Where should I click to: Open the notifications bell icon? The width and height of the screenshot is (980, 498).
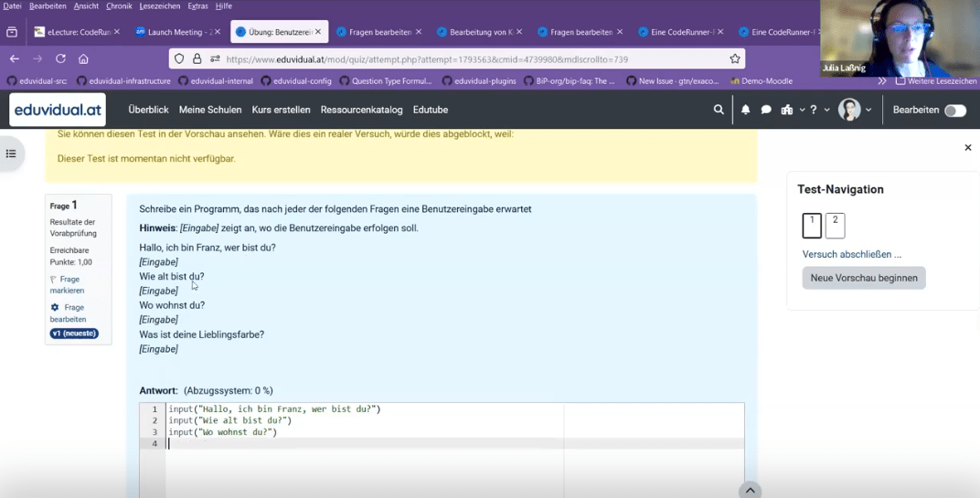tap(745, 110)
